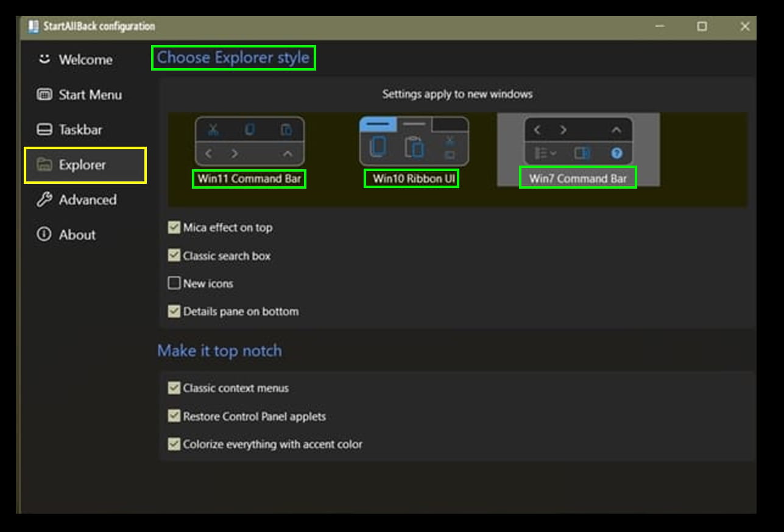Click the StartAllBack title bar app icon

pyautogui.click(x=33, y=27)
